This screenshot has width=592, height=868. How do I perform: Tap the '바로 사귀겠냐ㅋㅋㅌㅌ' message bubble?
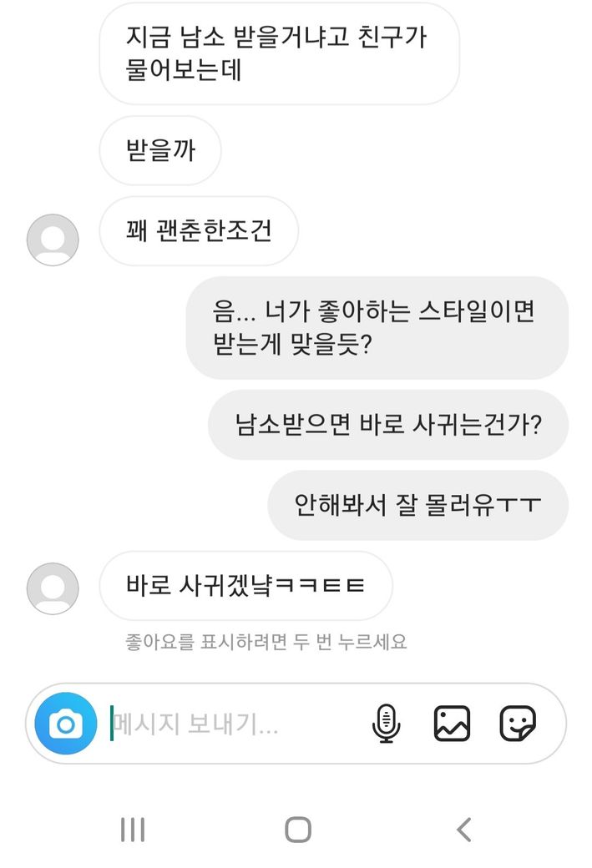point(245,585)
